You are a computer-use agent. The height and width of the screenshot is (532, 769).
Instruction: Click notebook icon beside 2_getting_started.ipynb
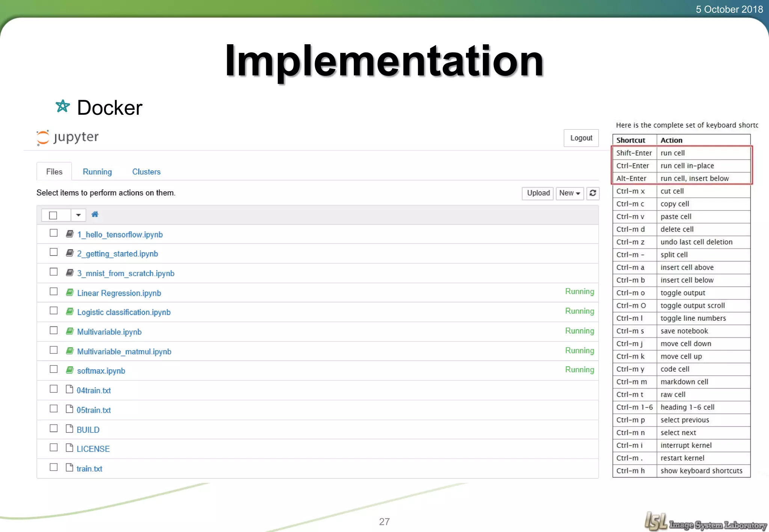(x=69, y=253)
